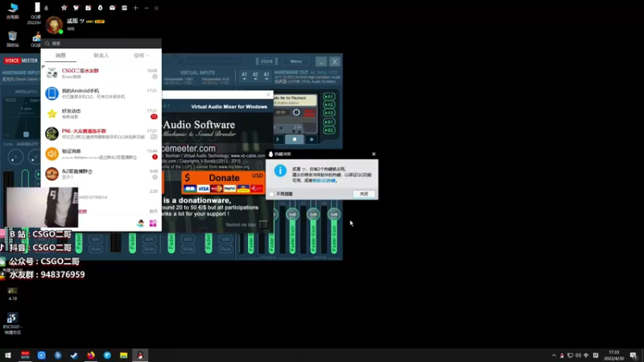Image resolution: width=644 pixels, height=362 pixels.
Task: Open the star icon in QQ top toolbar
Action: [64, 8]
